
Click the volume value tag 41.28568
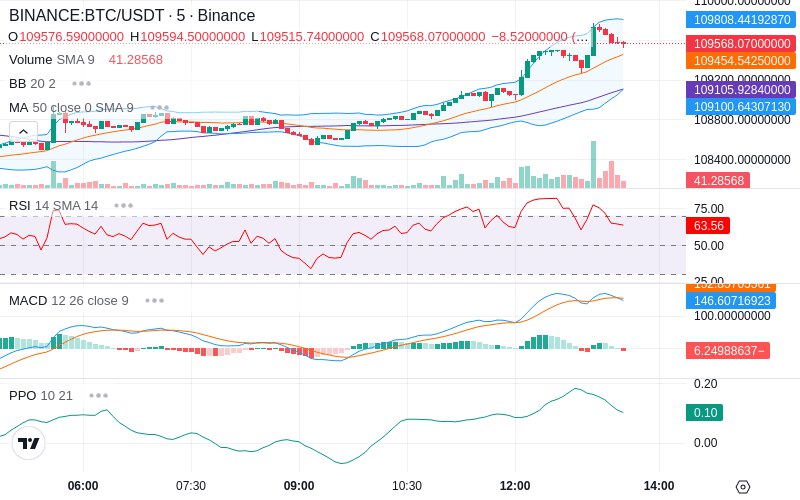tap(718, 181)
